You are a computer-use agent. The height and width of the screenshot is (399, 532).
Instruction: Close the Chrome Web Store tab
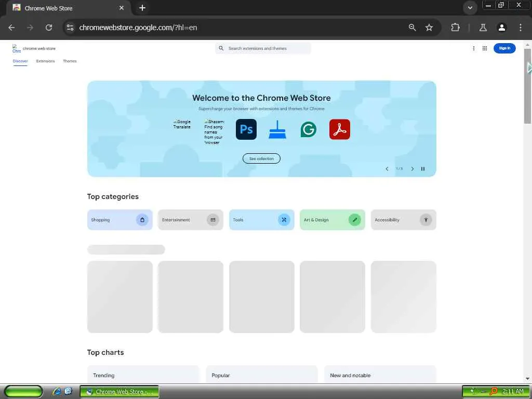(122, 8)
